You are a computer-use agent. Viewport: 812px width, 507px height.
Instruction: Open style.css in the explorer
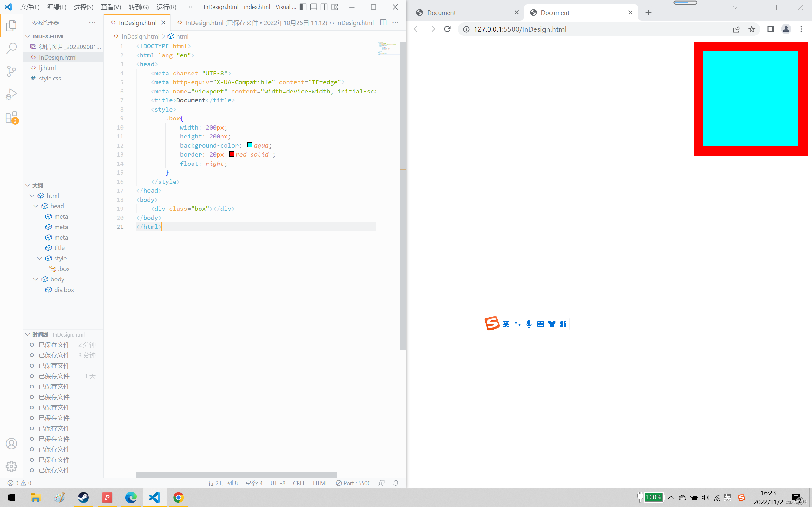click(x=50, y=78)
